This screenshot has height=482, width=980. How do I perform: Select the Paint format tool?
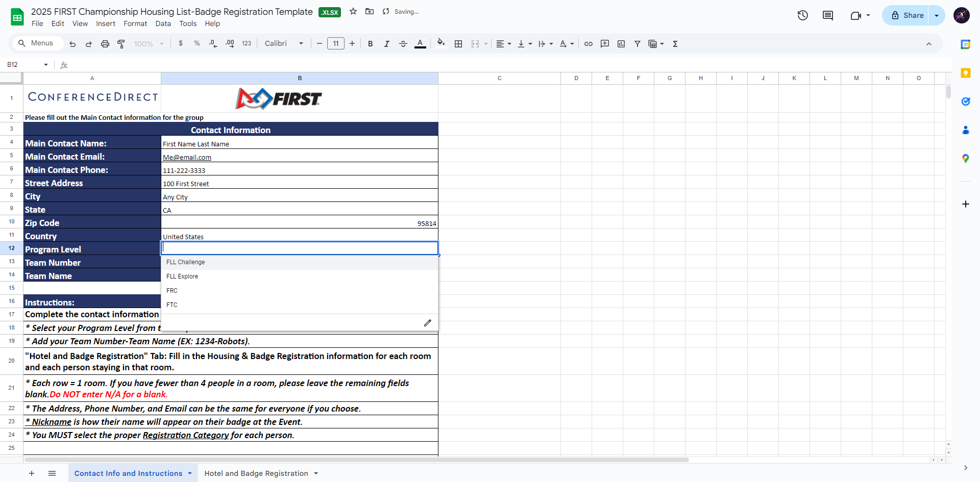(121, 44)
